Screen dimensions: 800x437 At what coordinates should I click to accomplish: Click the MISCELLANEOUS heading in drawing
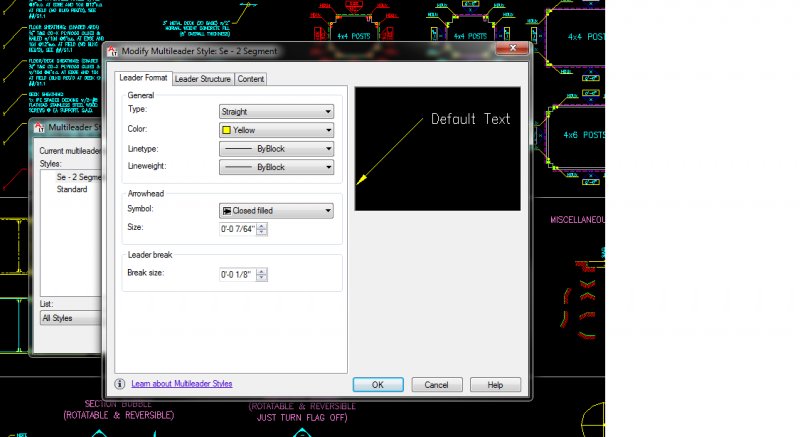(578, 220)
